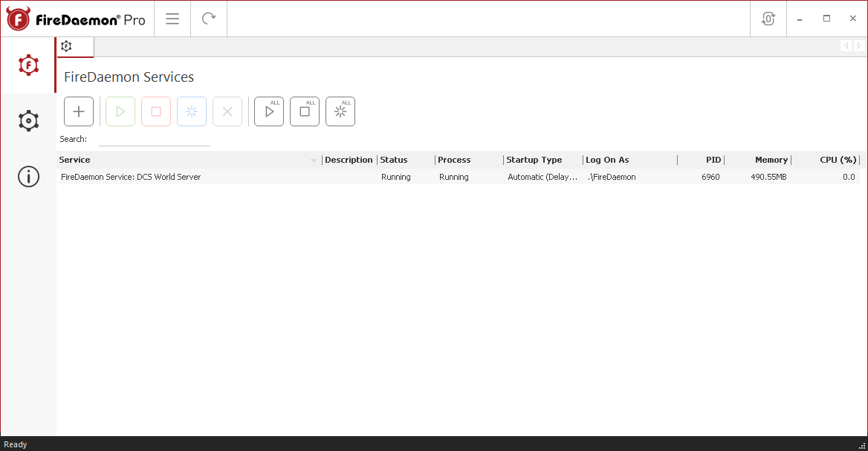Click the CPU value 0.0
This screenshot has height=451, width=868.
[x=849, y=177]
